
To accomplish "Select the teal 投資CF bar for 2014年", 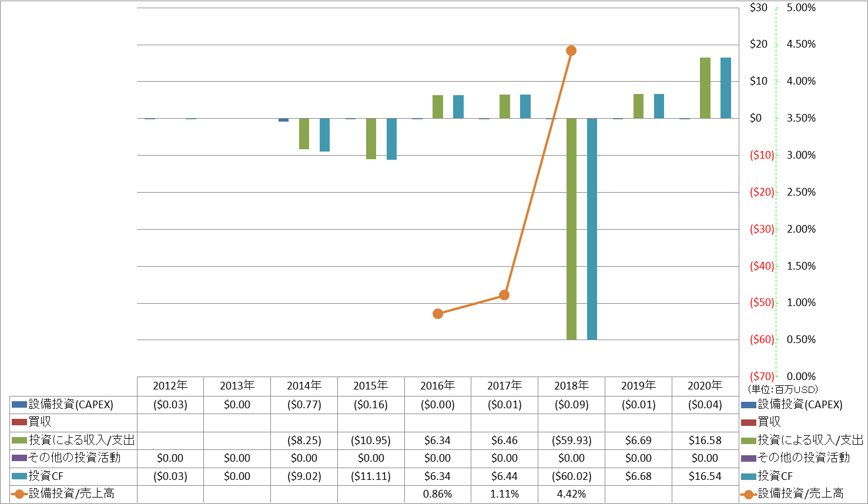I will 324,135.
